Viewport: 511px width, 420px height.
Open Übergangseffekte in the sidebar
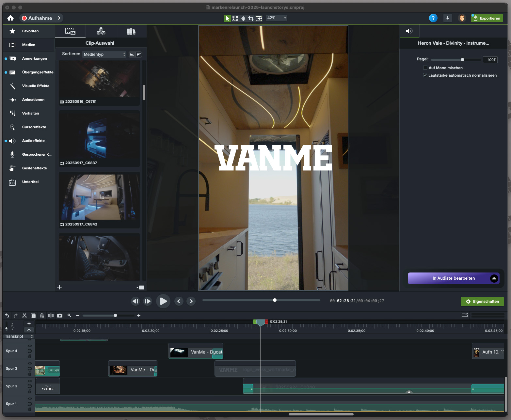click(x=38, y=72)
